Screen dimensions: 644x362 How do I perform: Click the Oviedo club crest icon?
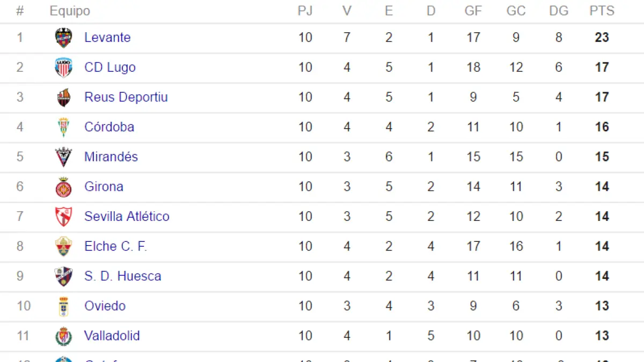point(64,306)
